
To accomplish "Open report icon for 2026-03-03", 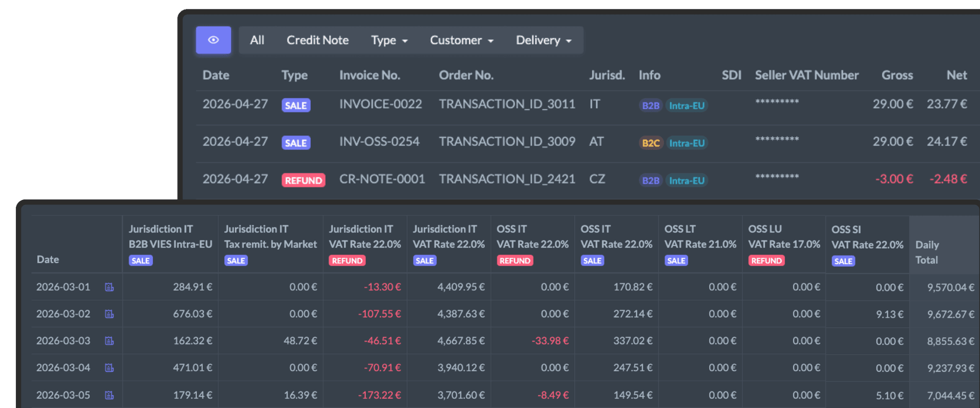I will tap(109, 341).
